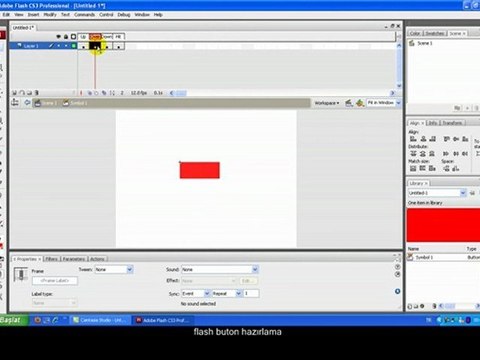Click the match height icon

click(422, 168)
